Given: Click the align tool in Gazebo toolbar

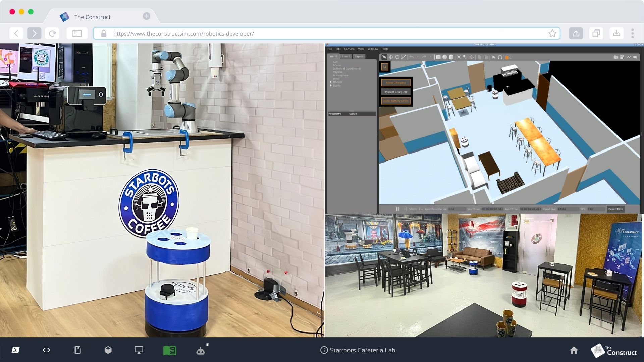Looking at the screenshot, I should pyautogui.click(x=494, y=57).
